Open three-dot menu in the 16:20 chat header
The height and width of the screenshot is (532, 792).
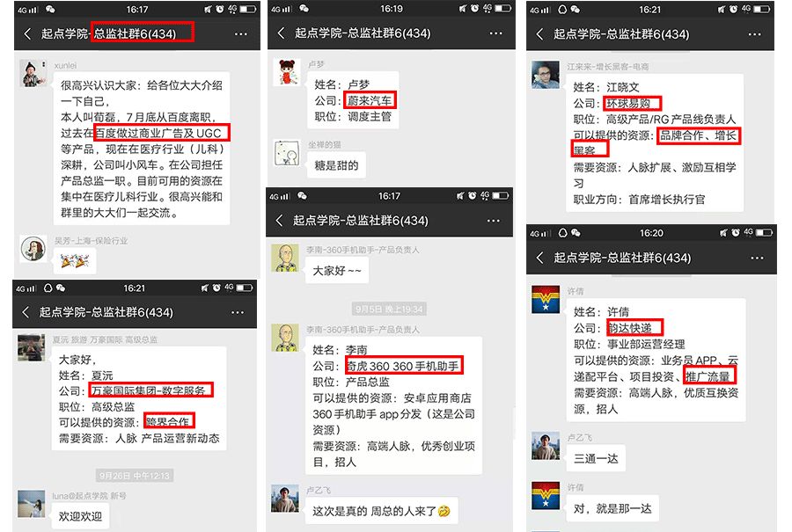[x=757, y=258]
